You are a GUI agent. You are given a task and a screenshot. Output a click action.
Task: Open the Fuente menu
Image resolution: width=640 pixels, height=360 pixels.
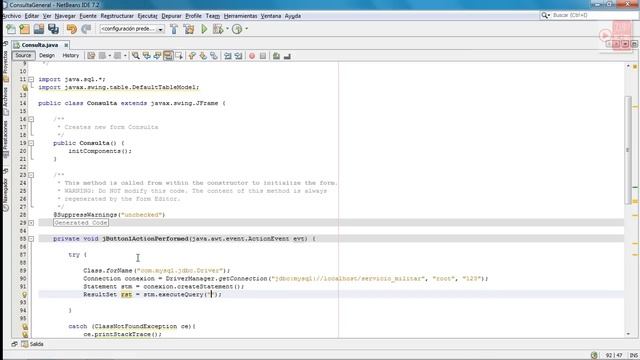coord(88,16)
